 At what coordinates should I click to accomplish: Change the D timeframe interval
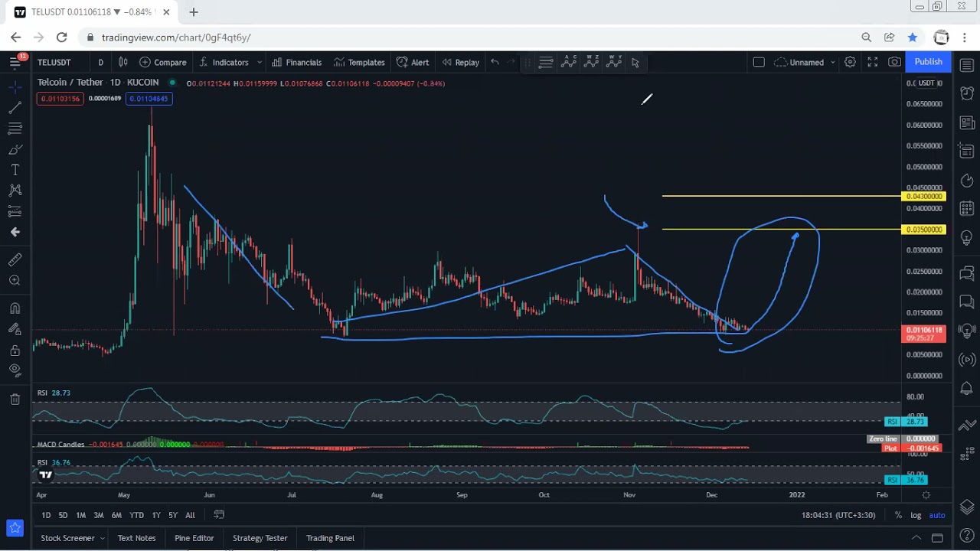tap(100, 62)
